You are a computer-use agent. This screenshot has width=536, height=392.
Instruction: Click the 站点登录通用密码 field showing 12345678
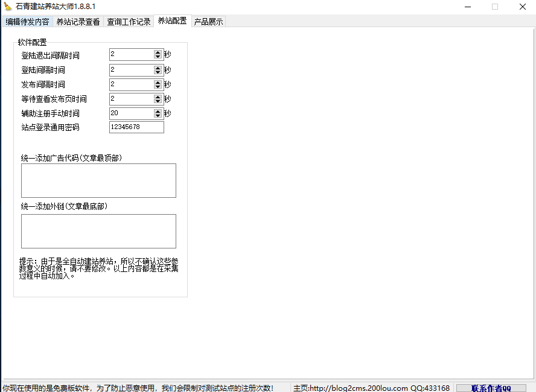136,127
